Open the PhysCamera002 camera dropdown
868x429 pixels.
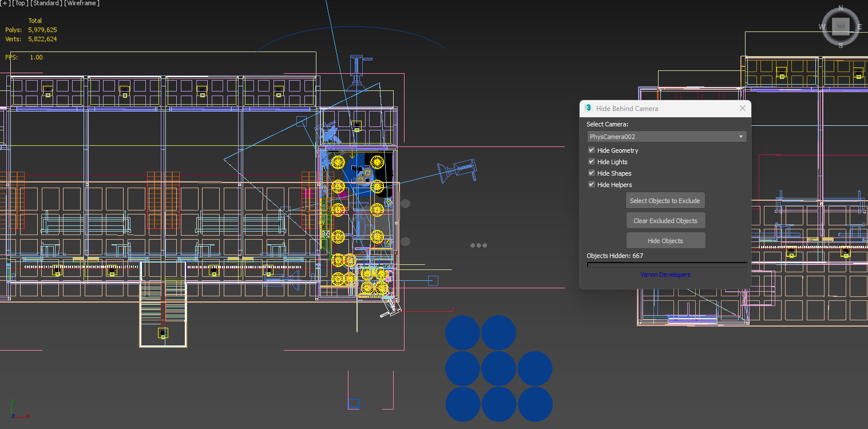coord(667,137)
